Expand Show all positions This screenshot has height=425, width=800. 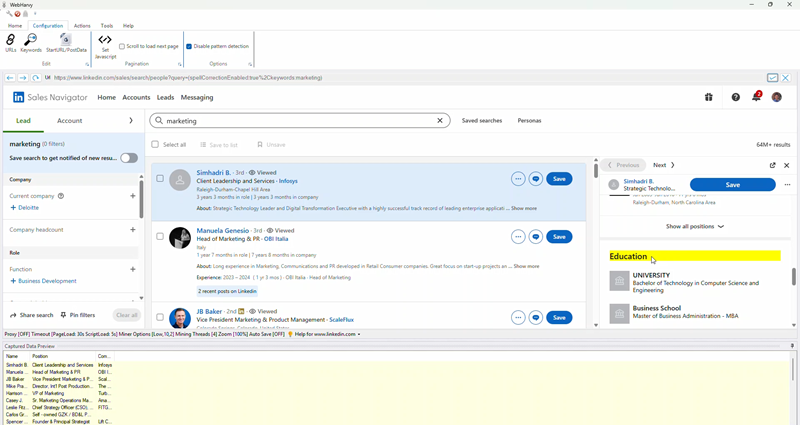pyautogui.click(x=694, y=227)
